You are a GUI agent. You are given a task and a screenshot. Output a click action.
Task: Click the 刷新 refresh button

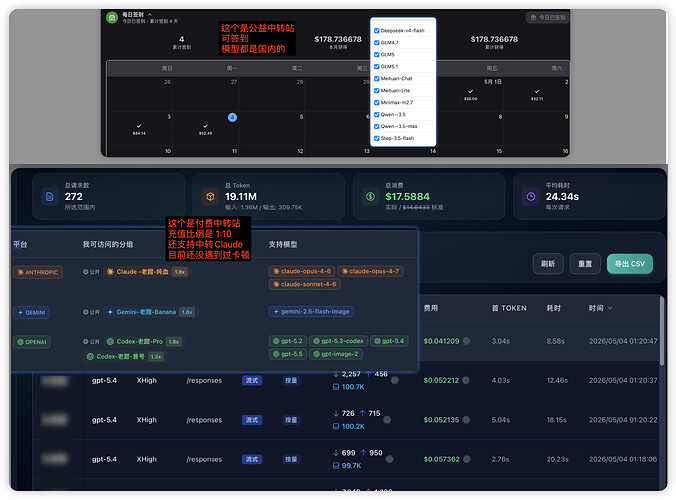(x=548, y=264)
